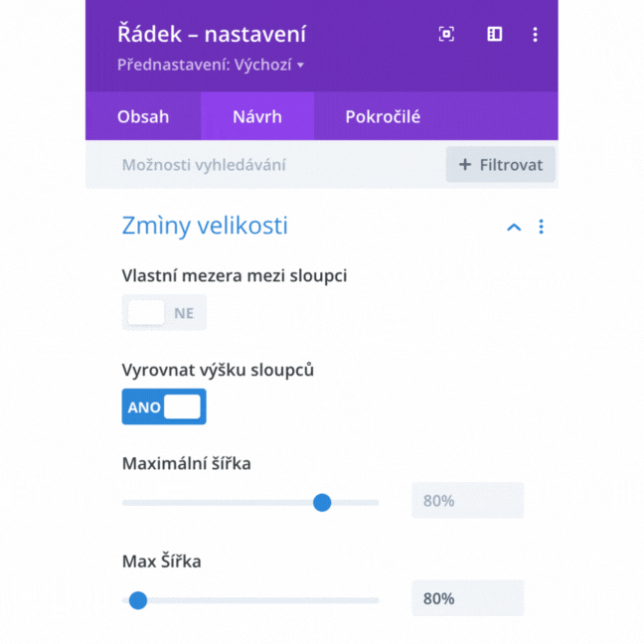Click the Vyrovnat výšku sloupců label
The width and height of the screenshot is (644, 644).
218,370
